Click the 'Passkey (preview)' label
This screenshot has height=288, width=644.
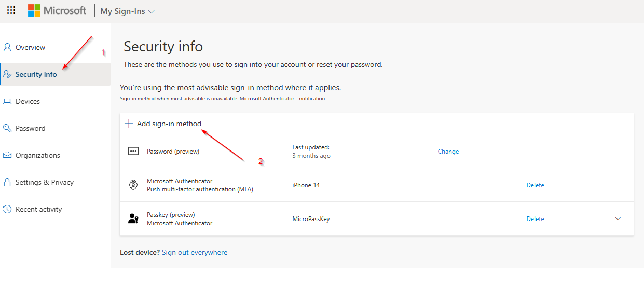[171, 215]
